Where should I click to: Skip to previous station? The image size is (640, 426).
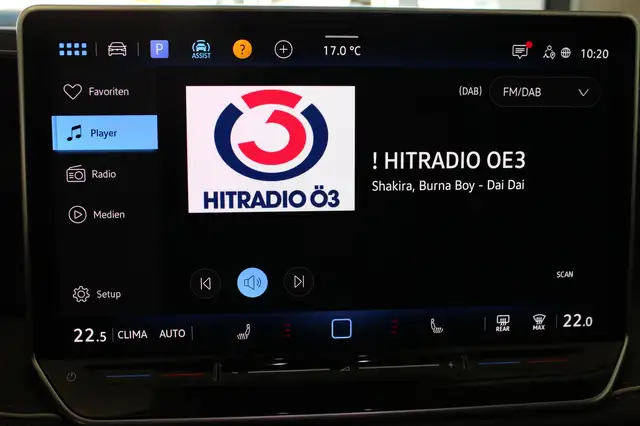[x=206, y=283]
